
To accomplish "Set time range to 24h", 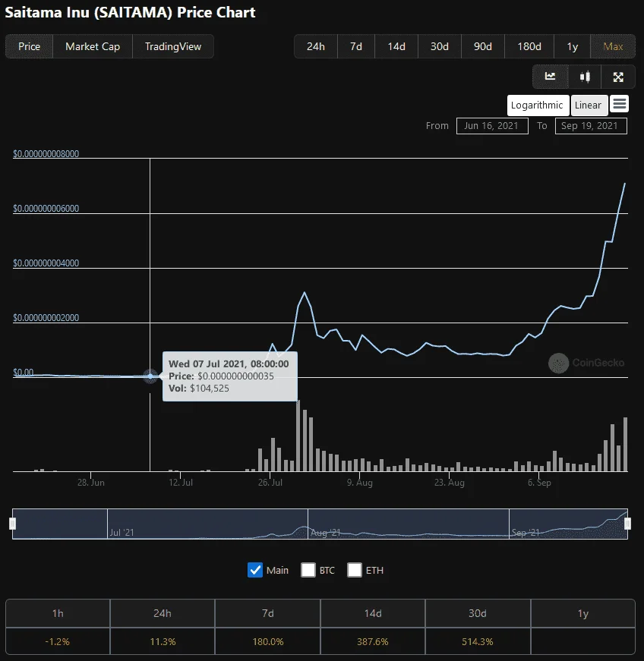I will coord(316,46).
